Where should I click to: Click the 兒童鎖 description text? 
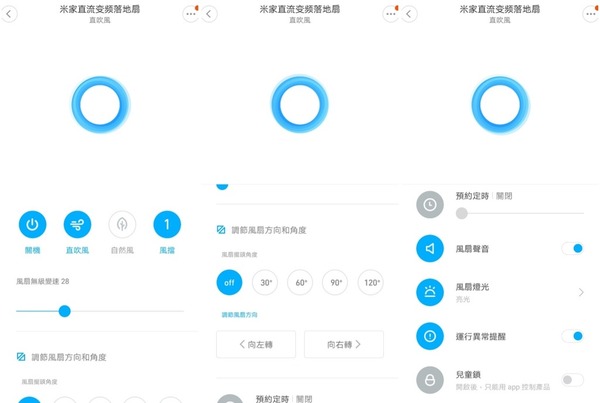coord(503,387)
